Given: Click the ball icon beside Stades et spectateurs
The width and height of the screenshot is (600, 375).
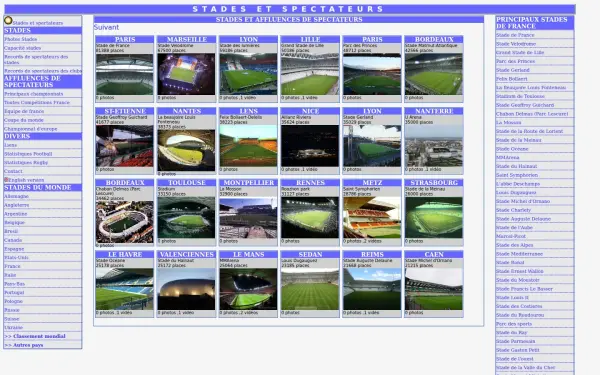Looking at the screenshot, I should (8, 20).
